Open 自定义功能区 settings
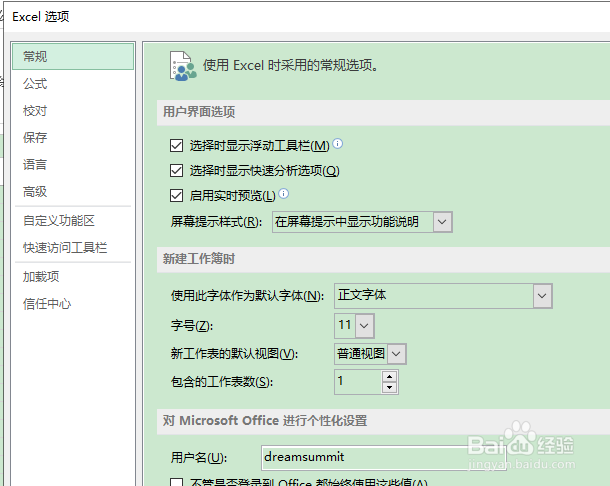 (59, 221)
